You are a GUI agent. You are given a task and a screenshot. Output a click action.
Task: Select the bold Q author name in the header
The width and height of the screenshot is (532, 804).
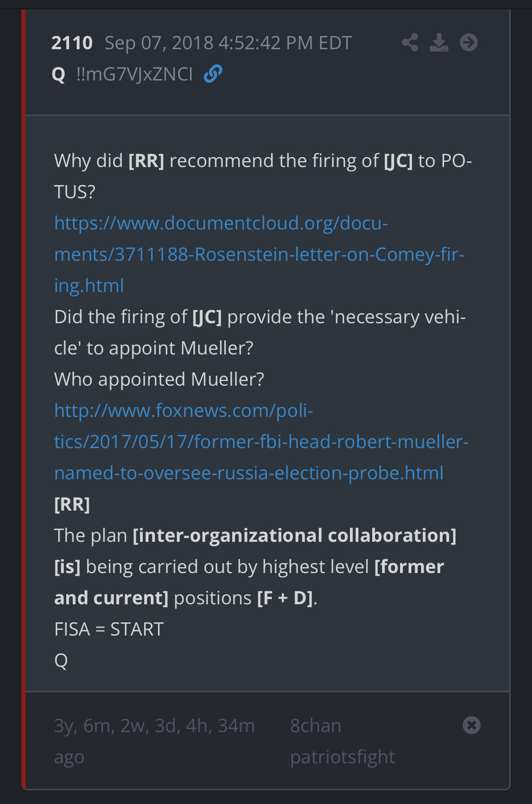coord(59,74)
